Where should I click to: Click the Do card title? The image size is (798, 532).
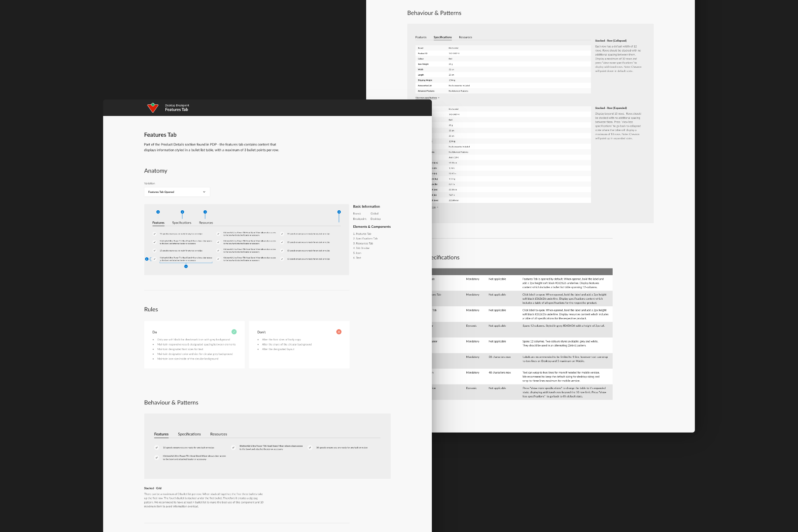155,332
